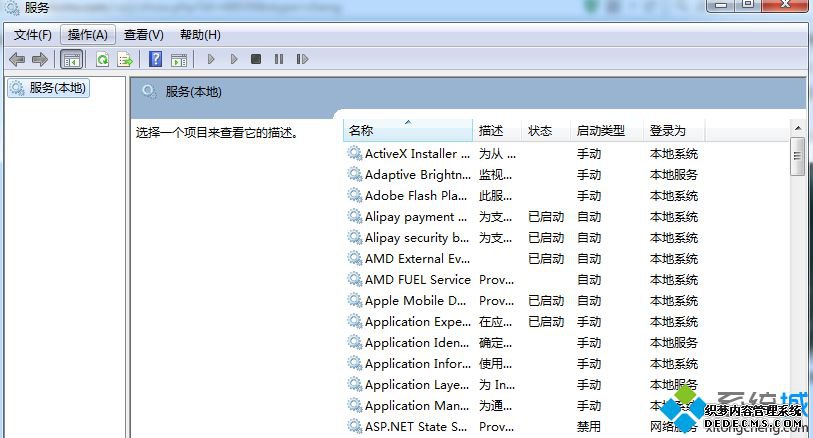
Task: Click the Refresh toolbar icon
Action: [x=102, y=59]
